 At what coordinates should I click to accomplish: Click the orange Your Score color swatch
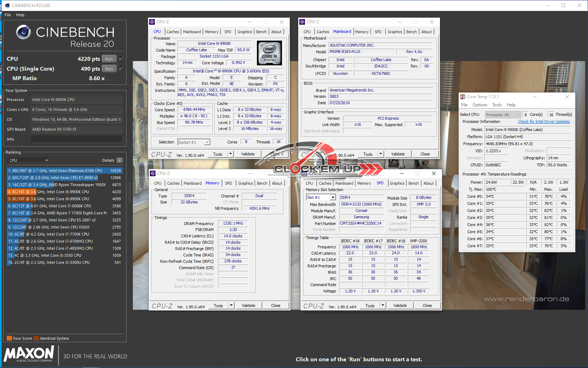pos(10,338)
